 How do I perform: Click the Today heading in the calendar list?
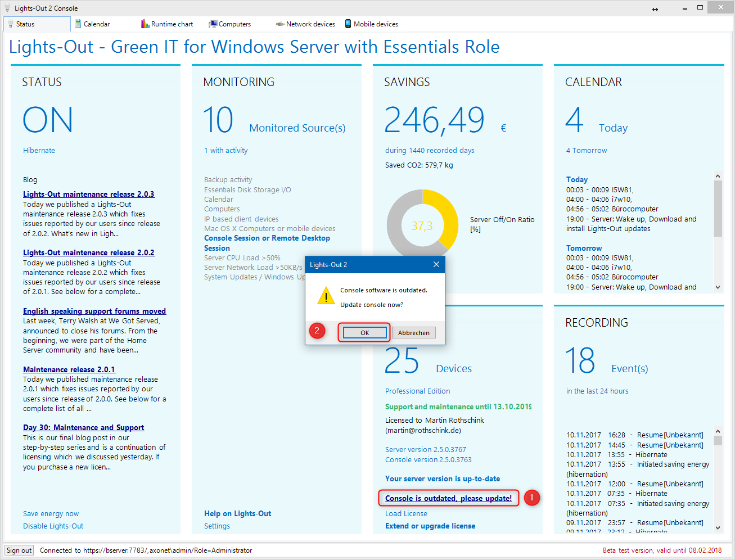pyautogui.click(x=577, y=179)
